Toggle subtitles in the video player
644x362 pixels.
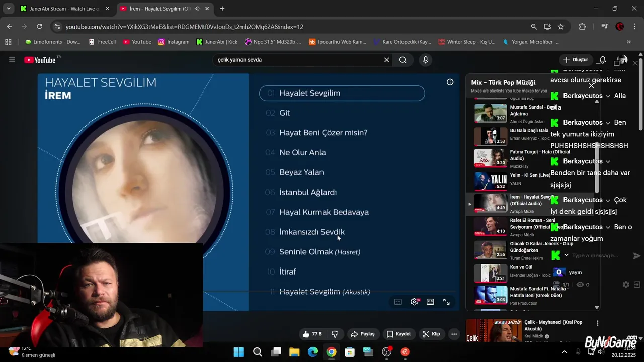(x=398, y=302)
